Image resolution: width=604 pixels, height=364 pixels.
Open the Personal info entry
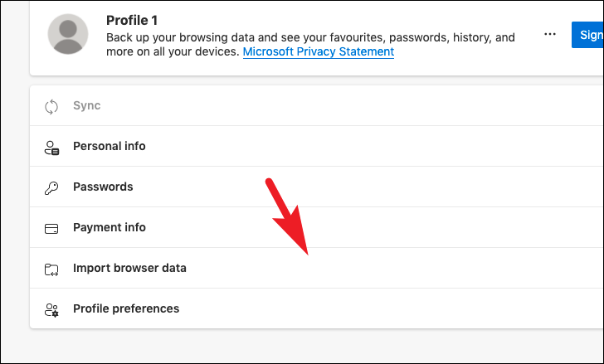click(317, 146)
